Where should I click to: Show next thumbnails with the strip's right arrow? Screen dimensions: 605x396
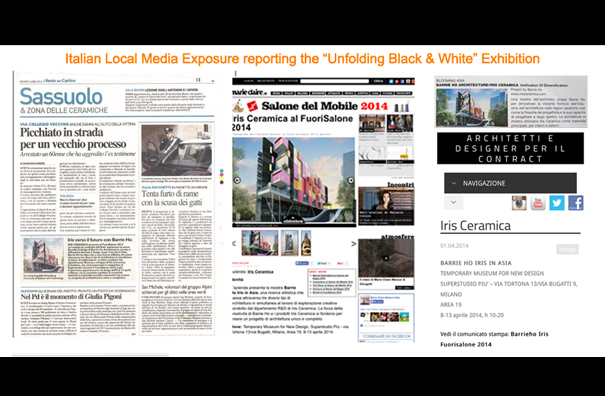353,244
